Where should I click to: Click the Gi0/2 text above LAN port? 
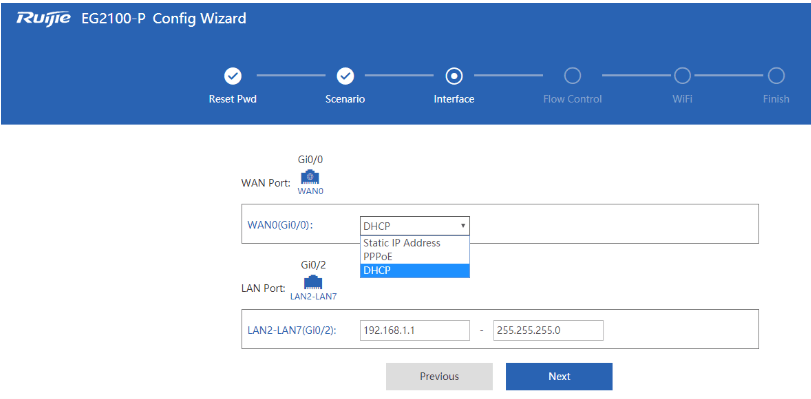pos(313,265)
